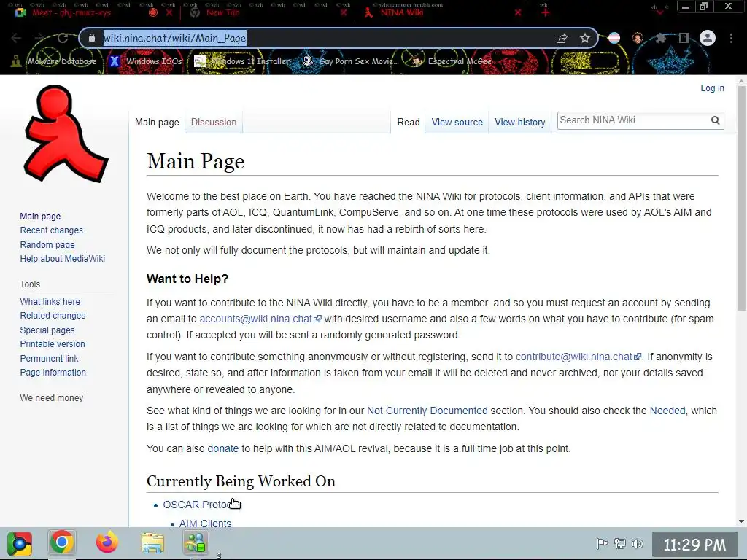
Task: Click the address bar URL
Action: (x=175, y=38)
